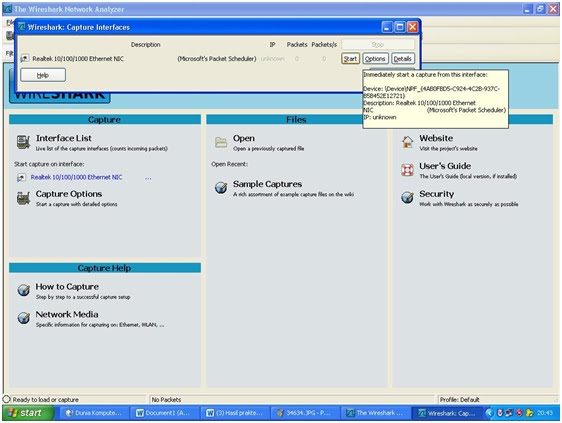Click the Security globe icon
This screenshot has width=562, height=423.
pos(407,197)
